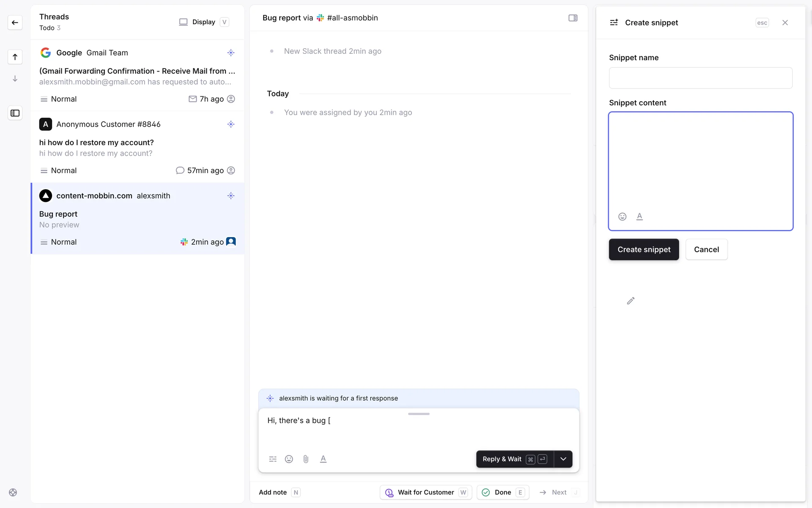Viewport: 812px width, 508px height.
Task: Open emoji picker in reply composer
Action: pyautogui.click(x=289, y=459)
